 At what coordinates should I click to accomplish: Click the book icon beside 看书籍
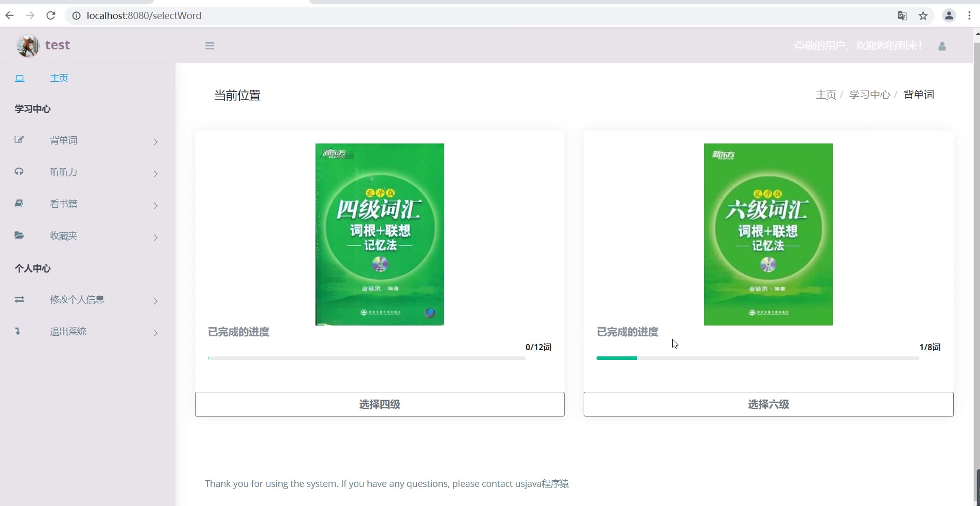click(19, 203)
